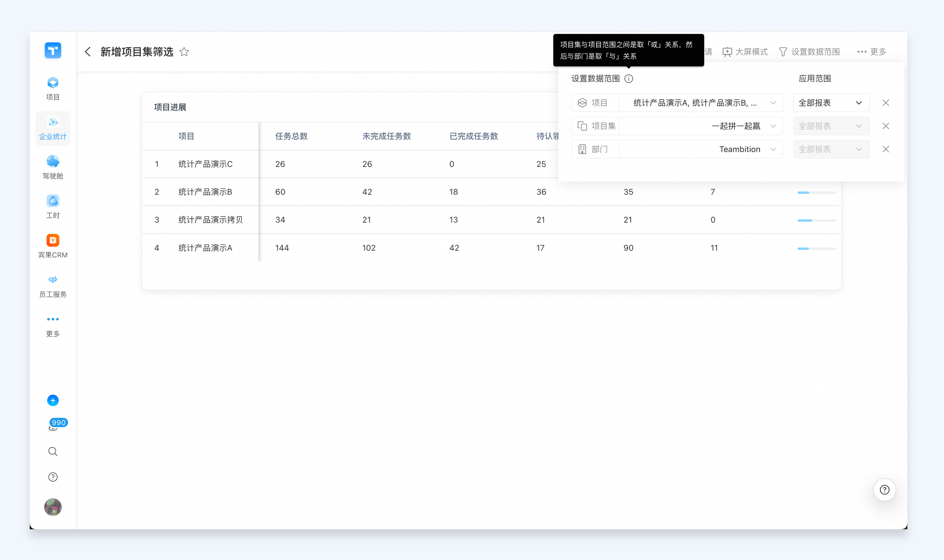Viewport: 944px width, 560px height.
Task: Open 企业统计 in the sidebar
Action: point(53,128)
